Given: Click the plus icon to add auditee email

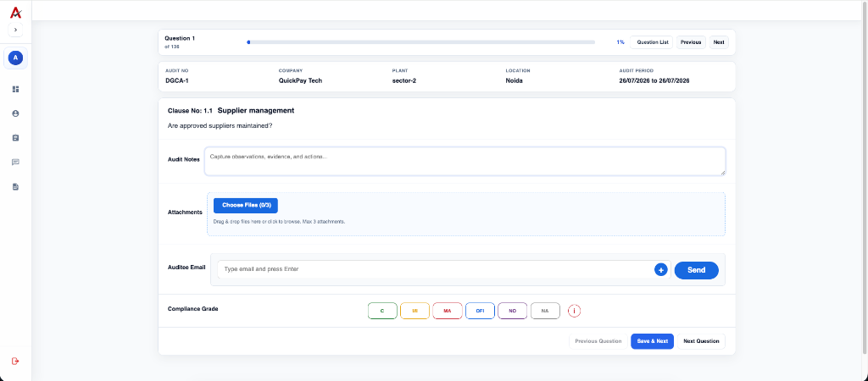Looking at the screenshot, I should (x=661, y=270).
